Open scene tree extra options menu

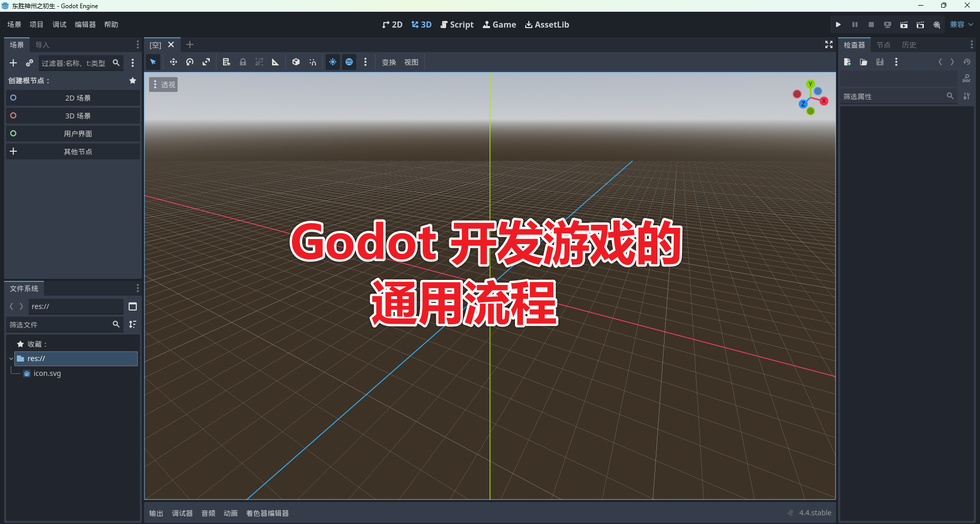coord(133,63)
